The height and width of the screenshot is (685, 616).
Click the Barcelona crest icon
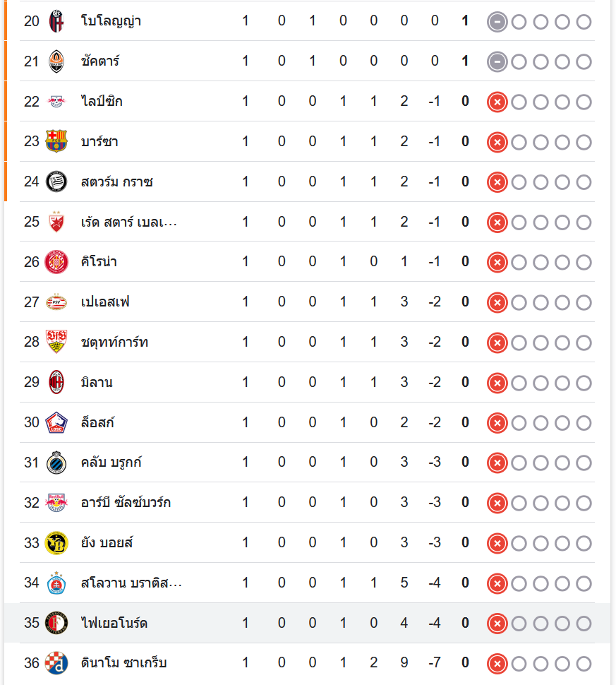point(56,142)
